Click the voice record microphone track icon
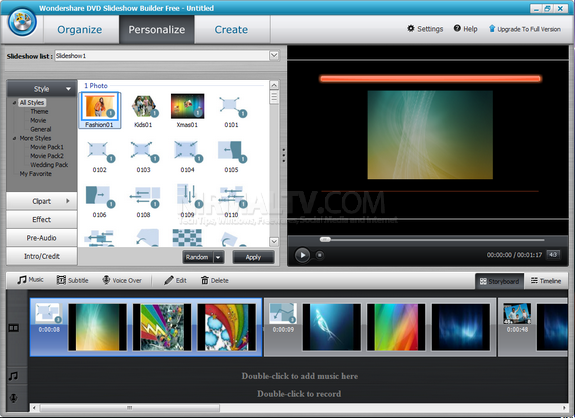The image size is (575, 418). coord(14,398)
